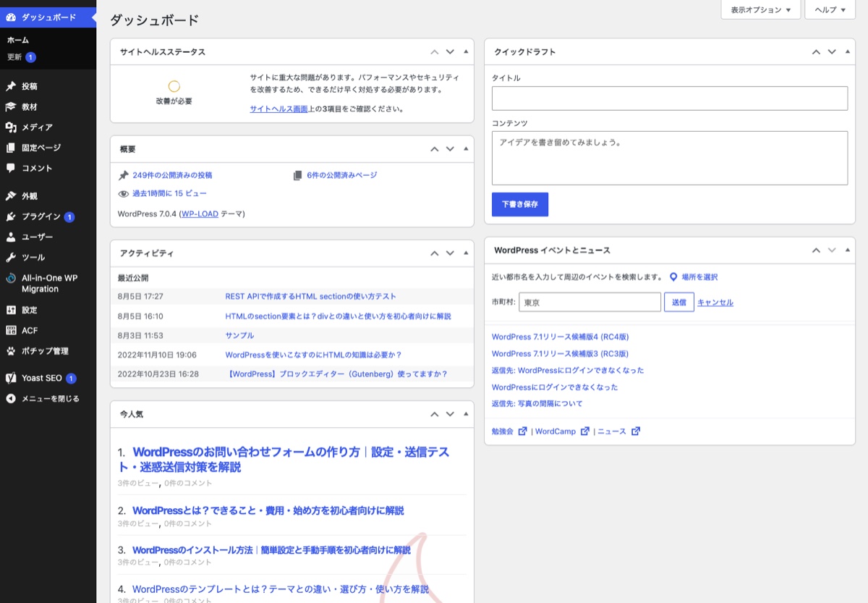Open WordPress 7.1リリース候補版4 (RC4版) news
The image size is (868, 603).
(560, 337)
